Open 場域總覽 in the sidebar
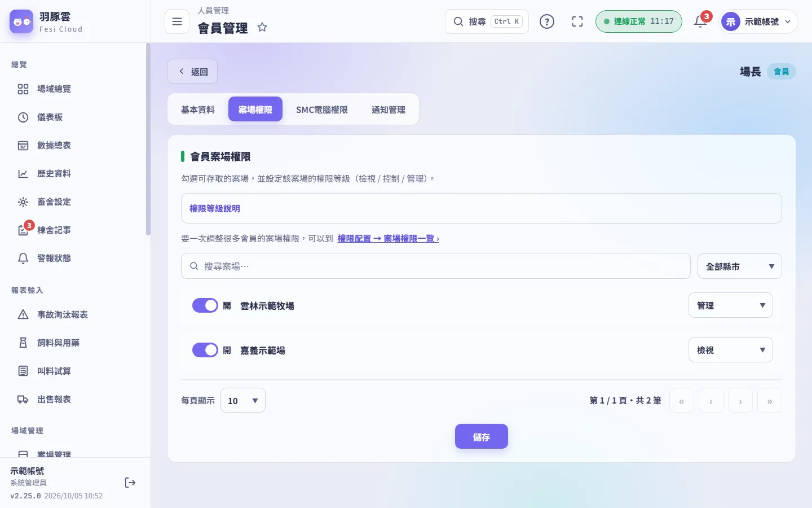This screenshot has height=508, width=812. (x=75, y=89)
